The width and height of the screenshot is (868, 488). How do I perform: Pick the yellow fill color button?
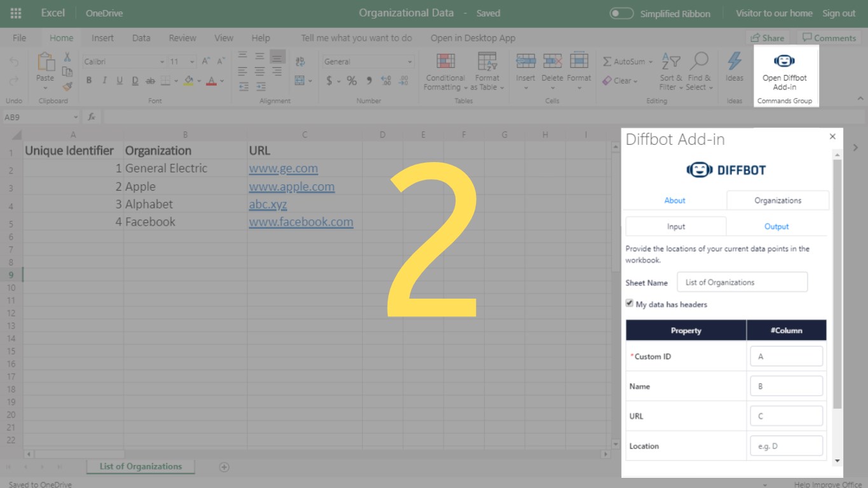(x=188, y=81)
